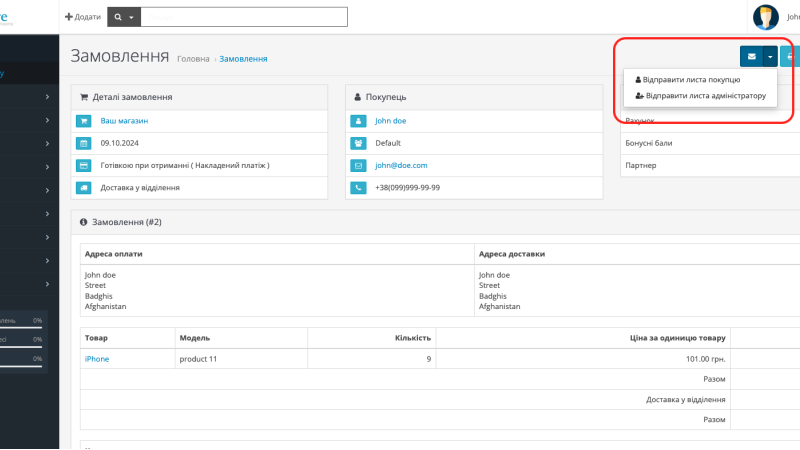800x450 pixels.
Task: Open 'Ваш магазин' store link
Action: [124, 120]
